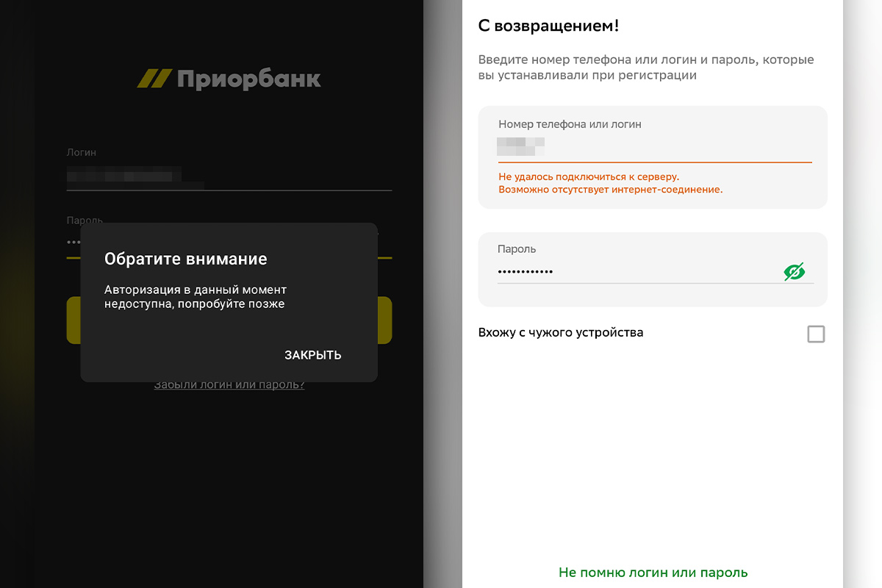This screenshot has width=882, height=588.
Task: Dismiss the alert with the ЗАКРЫТЬ button
Action: 312,354
